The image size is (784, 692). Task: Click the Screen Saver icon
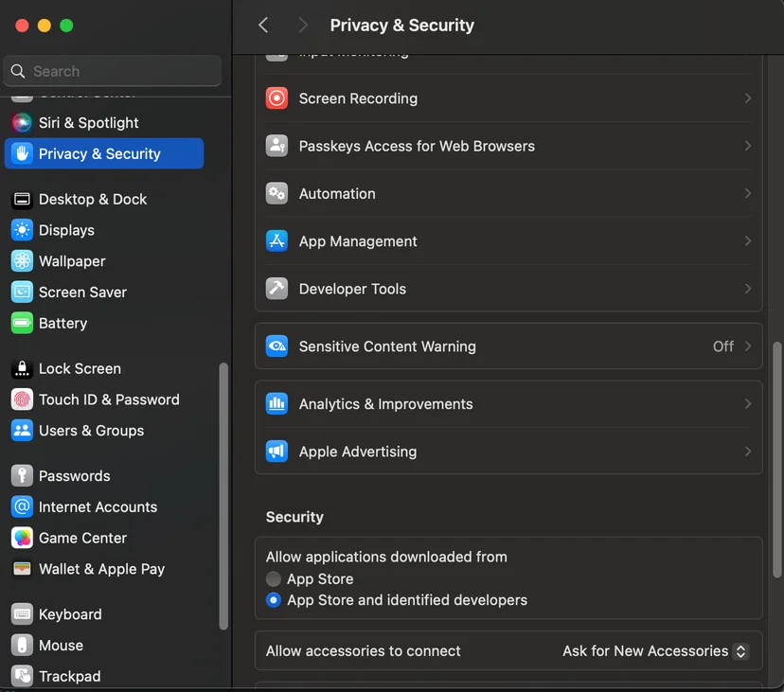[22, 293]
